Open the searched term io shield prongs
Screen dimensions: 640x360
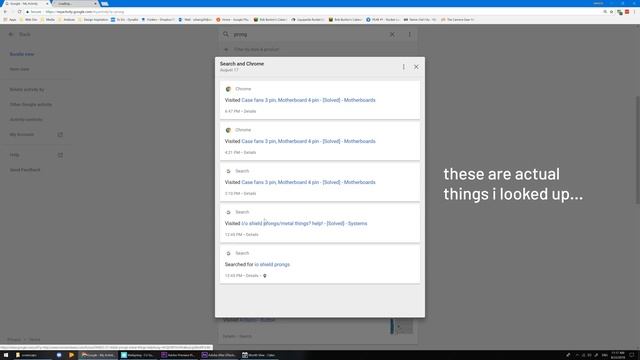(272, 264)
